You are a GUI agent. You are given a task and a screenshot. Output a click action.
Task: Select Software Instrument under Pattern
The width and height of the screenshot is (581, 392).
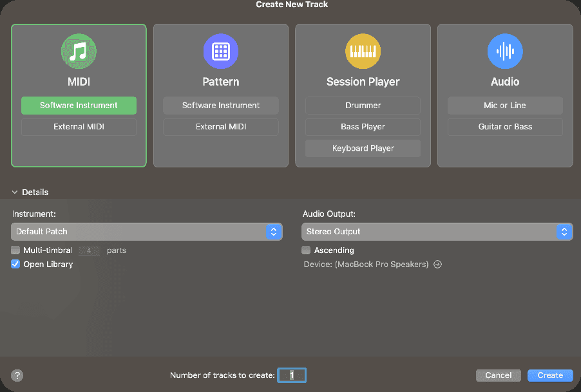(x=221, y=106)
